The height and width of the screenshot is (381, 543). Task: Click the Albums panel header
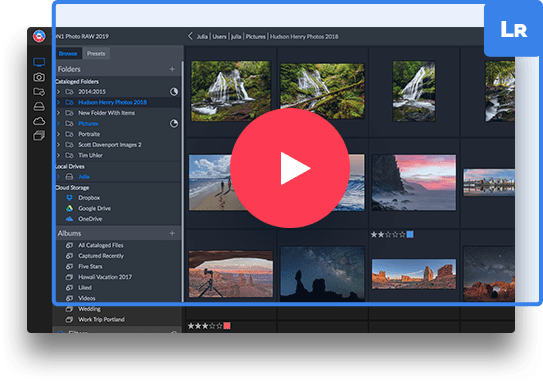click(118, 233)
